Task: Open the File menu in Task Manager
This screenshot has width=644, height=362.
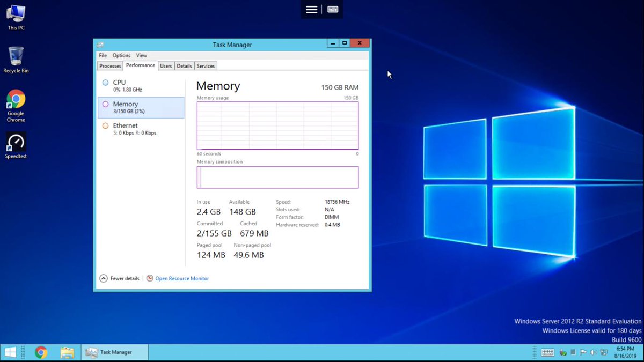Action: point(103,55)
